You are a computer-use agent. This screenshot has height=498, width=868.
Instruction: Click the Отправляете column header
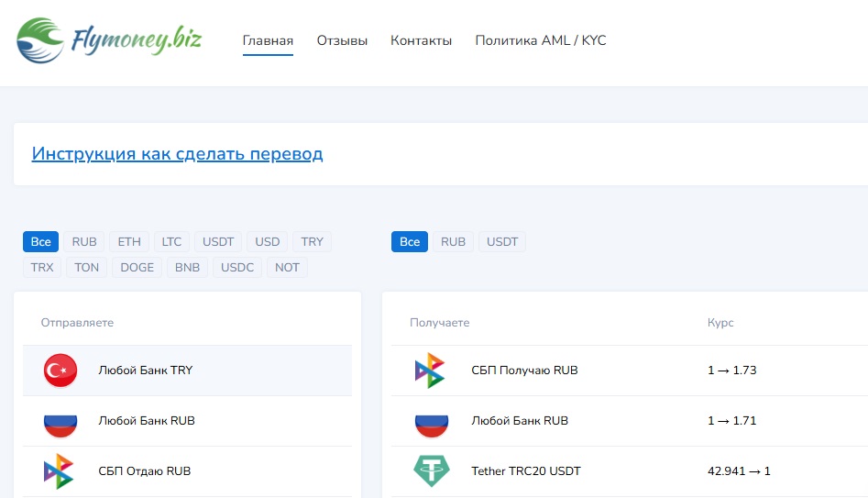tap(77, 323)
